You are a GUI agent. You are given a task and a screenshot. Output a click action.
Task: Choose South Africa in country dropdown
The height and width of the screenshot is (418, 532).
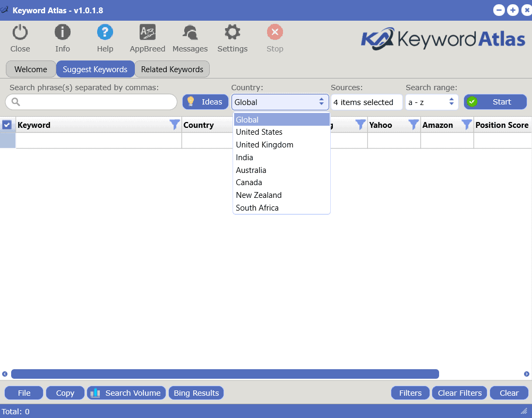(257, 208)
